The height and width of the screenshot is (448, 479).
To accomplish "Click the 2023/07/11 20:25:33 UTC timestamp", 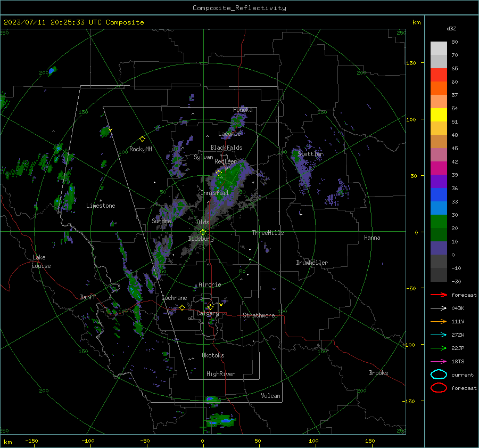I will (x=73, y=22).
